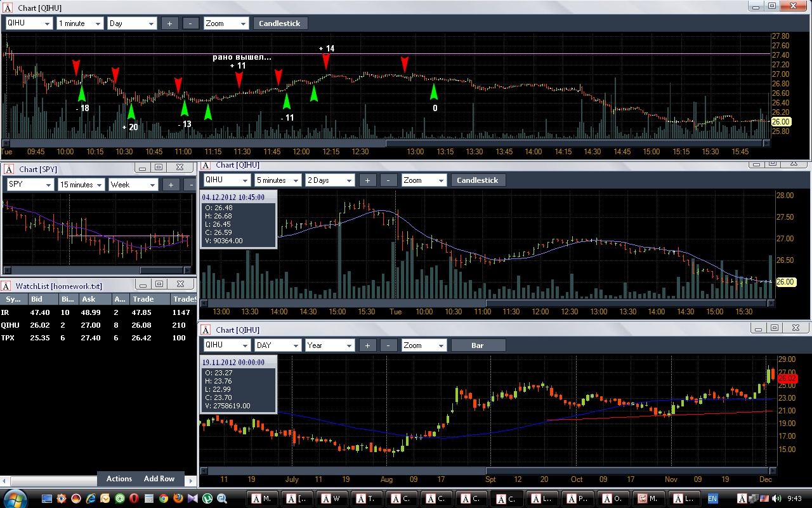The height and width of the screenshot is (508, 812).
Task: Click the zoom-in plus button on the 1 minute QIHU chart
Action: (x=169, y=23)
